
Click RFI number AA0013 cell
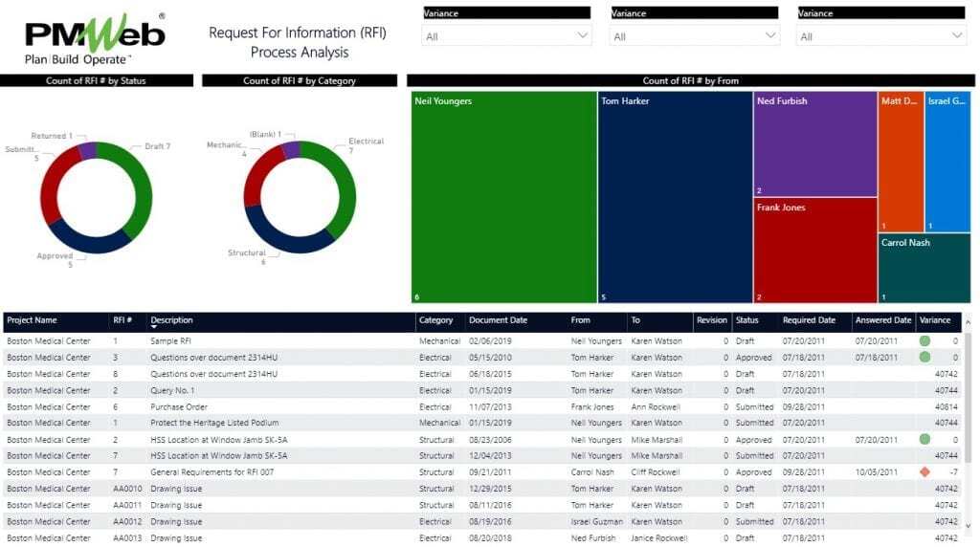pos(127,537)
